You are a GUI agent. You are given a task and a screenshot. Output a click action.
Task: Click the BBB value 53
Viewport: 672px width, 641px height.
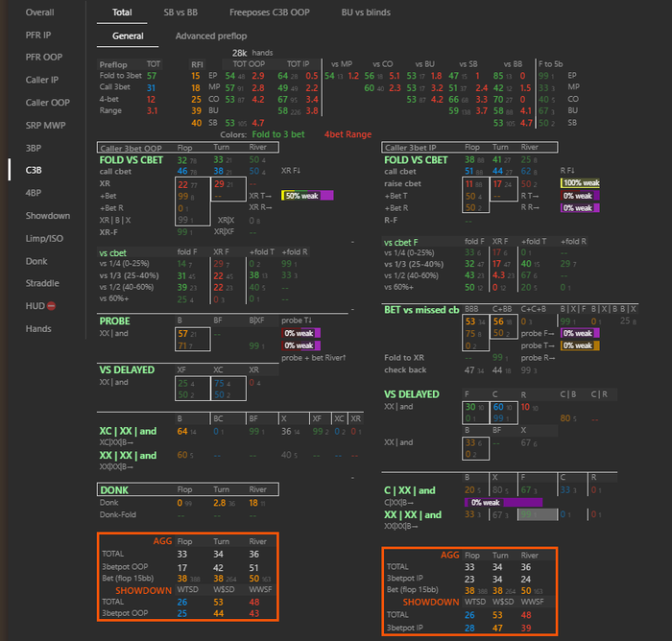point(470,321)
